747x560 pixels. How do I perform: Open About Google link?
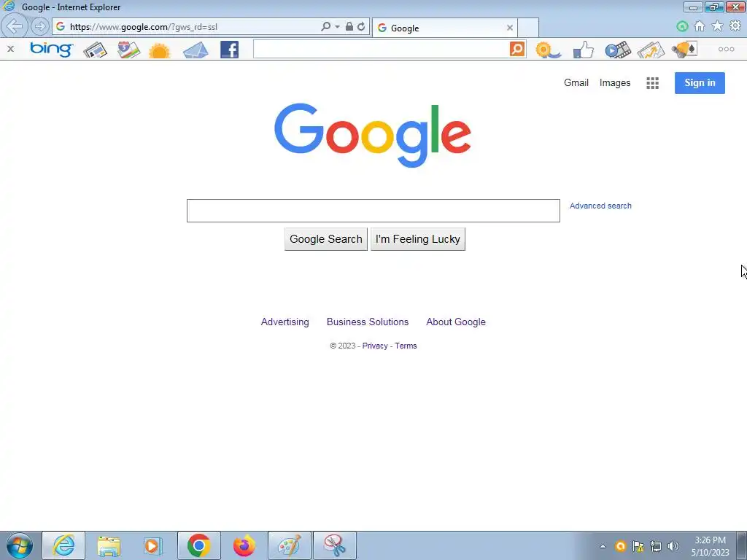(x=456, y=322)
